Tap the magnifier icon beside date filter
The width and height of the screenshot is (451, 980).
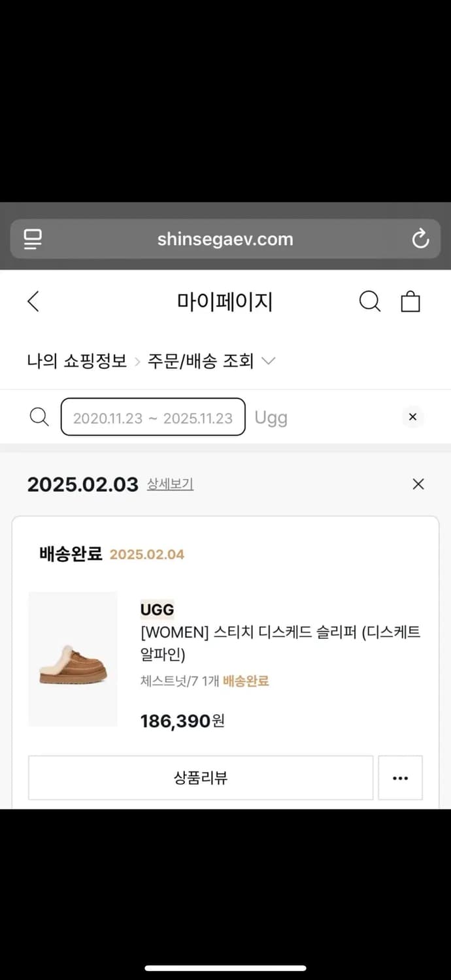[x=39, y=417]
